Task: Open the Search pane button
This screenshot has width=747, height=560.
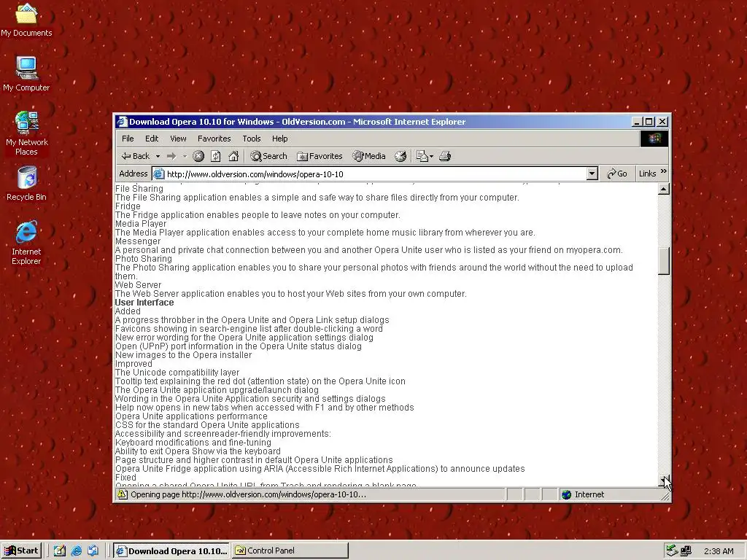Action: coord(268,156)
